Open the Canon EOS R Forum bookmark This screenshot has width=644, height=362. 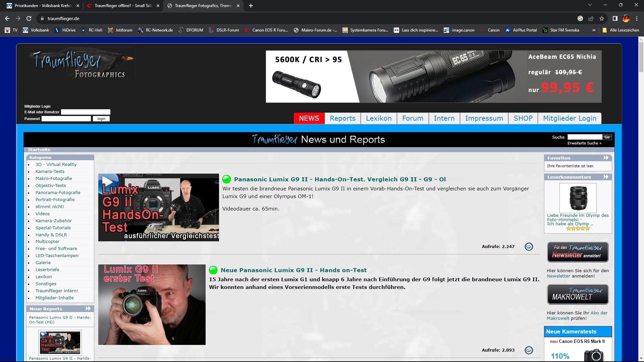pos(267,30)
